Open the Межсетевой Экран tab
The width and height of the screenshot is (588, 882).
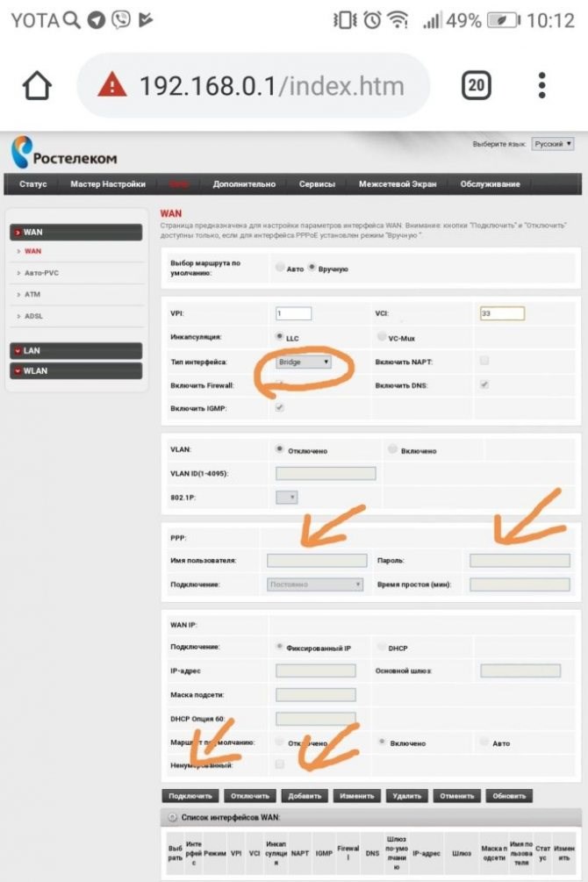(x=398, y=184)
